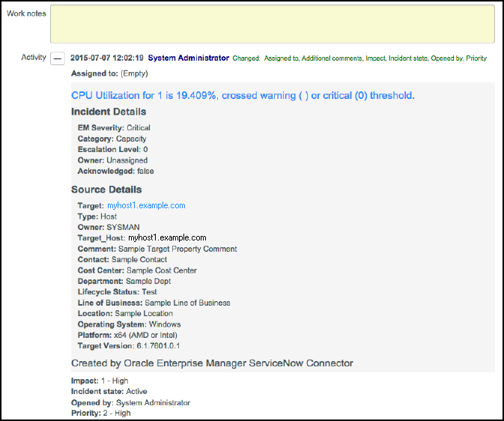The image size is (504, 421).
Task: Click the Priority 2 - High entry
Action: click(100, 414)
